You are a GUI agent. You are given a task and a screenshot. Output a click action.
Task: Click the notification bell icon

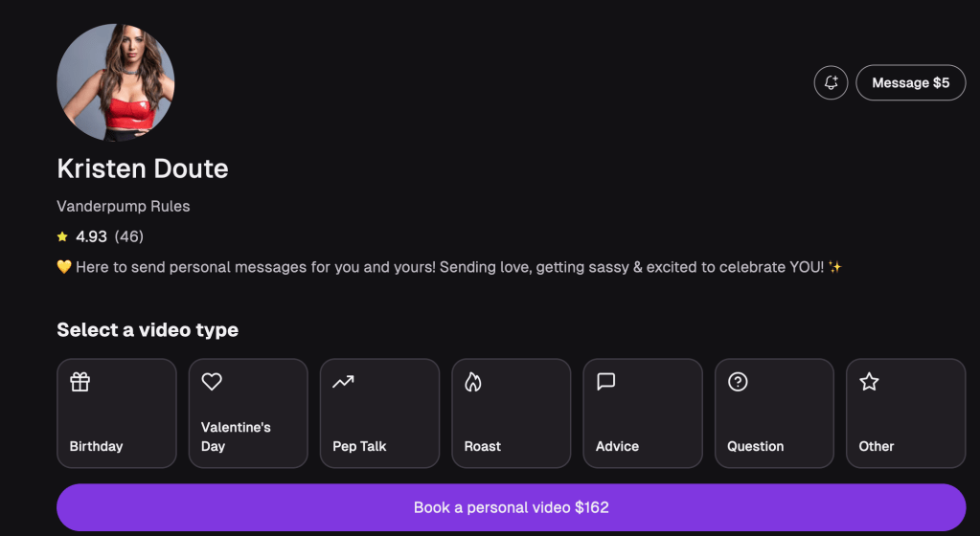click(x=831, y=83)
